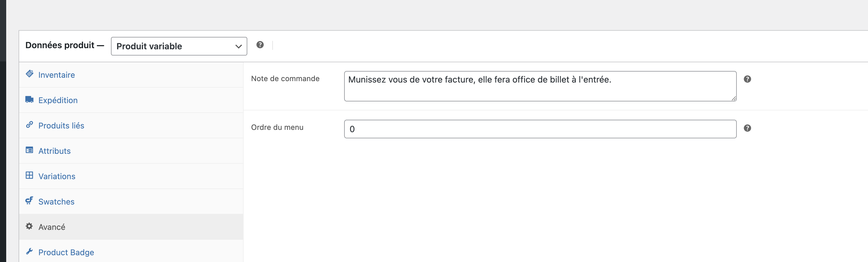Click help icon beside Ordre du menu
Viewport: 868px width, 262px height.
[747, 128]
